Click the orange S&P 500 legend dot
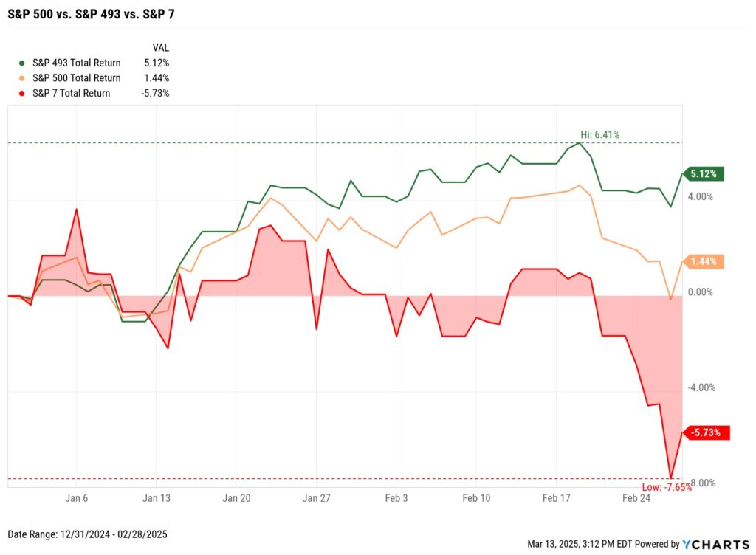Image resolution: width=756 pixels, height=555 pixels. [21, 78]
